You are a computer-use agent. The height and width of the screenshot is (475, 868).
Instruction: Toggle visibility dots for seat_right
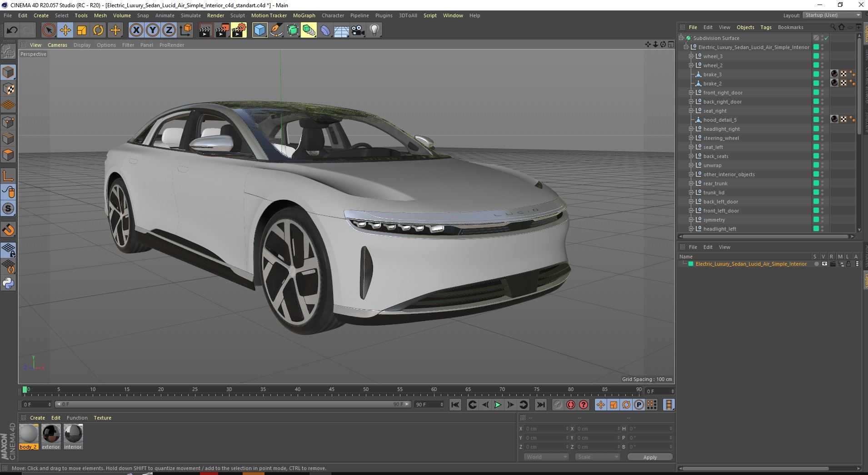pos(822,111)
